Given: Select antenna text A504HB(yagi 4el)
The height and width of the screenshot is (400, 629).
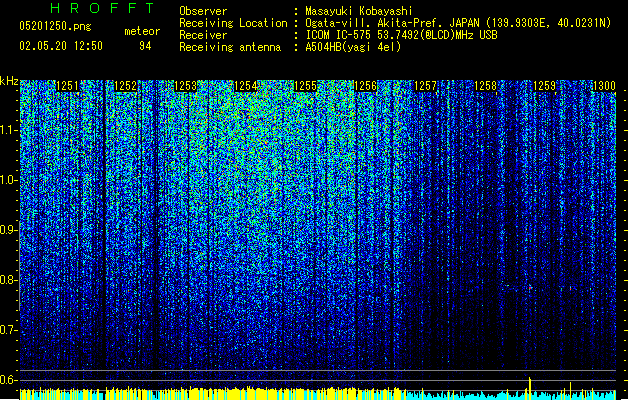Looking at the screenshot, I should (353, 47).
